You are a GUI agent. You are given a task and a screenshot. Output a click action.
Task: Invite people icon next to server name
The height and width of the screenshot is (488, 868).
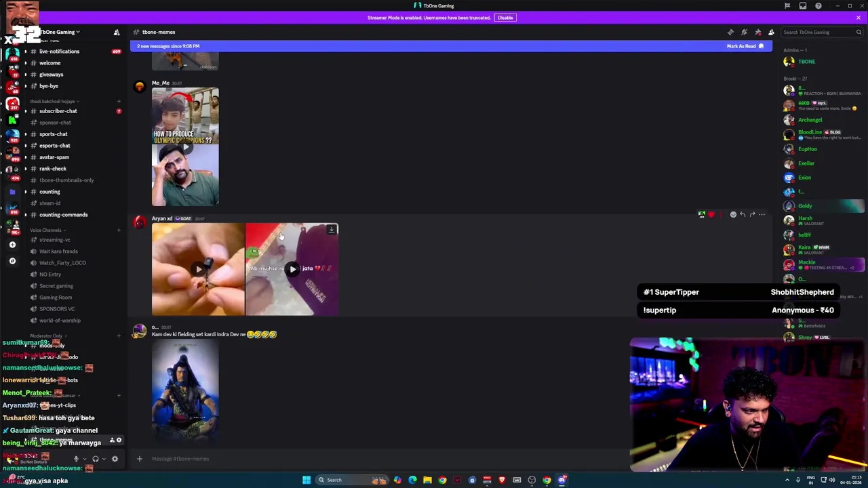pos(117,32)
